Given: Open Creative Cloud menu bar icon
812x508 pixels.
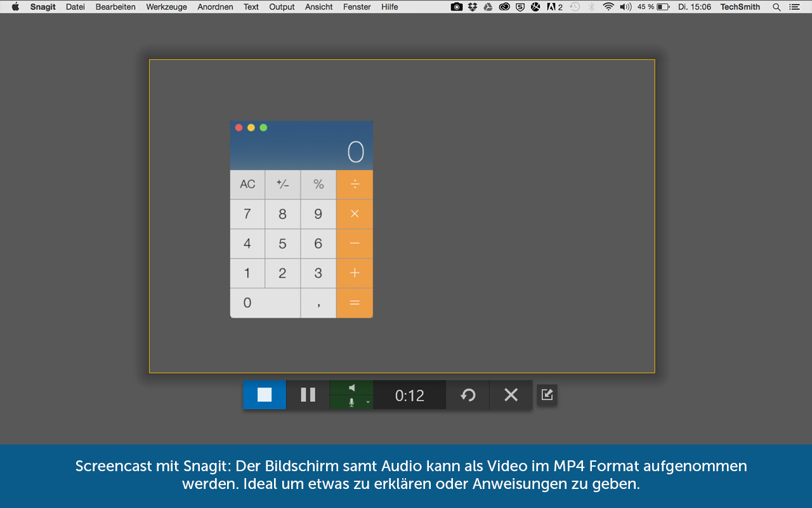Looking at the screenshot, I should click(x=504, y=7).
